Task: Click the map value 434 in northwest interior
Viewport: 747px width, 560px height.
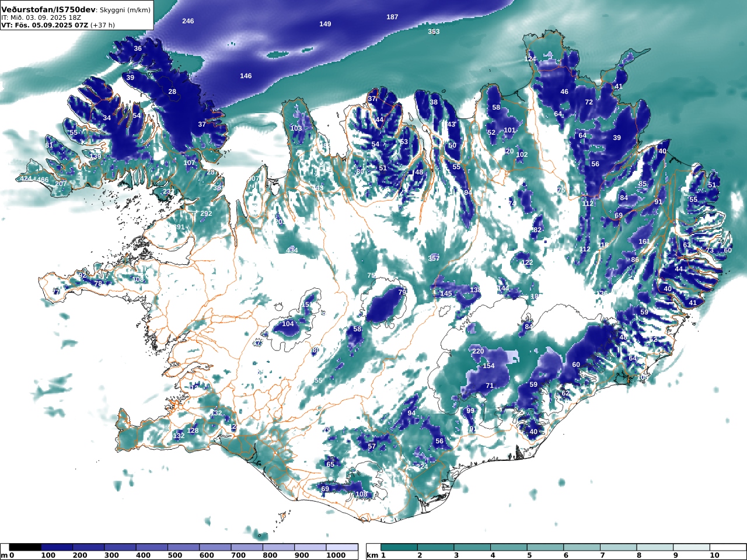Action: (x=292, y=250)
